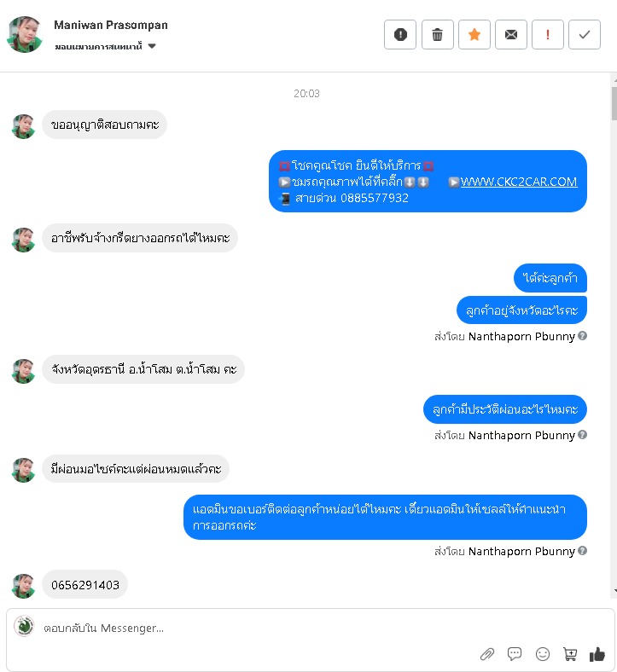Viewport: 617px width, 672px height.
Task: Click Maniwan Prasompan's name in header
Action: (111, 26)
